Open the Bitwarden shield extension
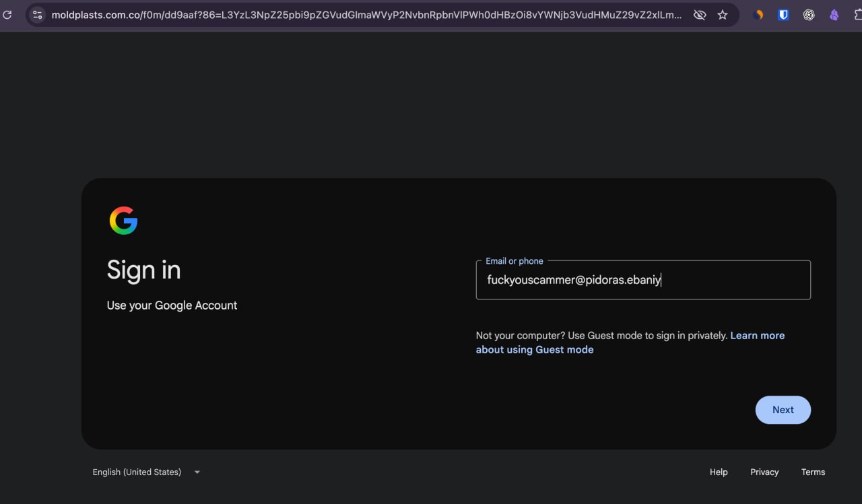The image size is (862, 504). pyautogui.click(x=783, y=14)
